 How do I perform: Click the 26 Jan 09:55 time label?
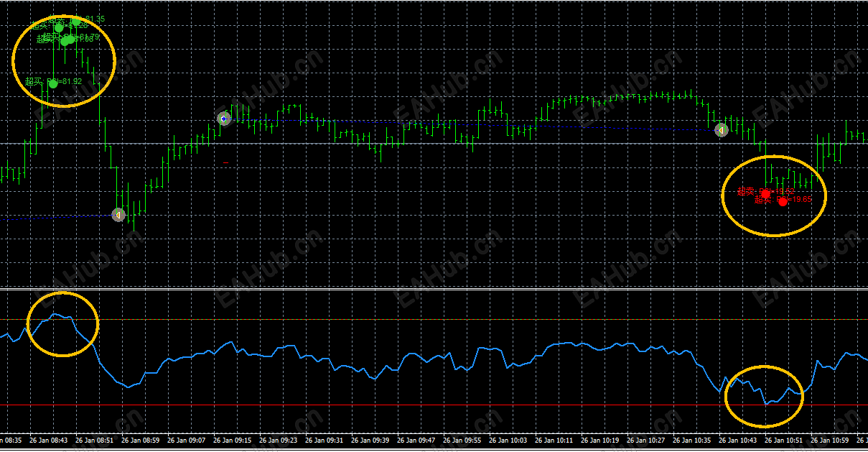tap(462, 440)
